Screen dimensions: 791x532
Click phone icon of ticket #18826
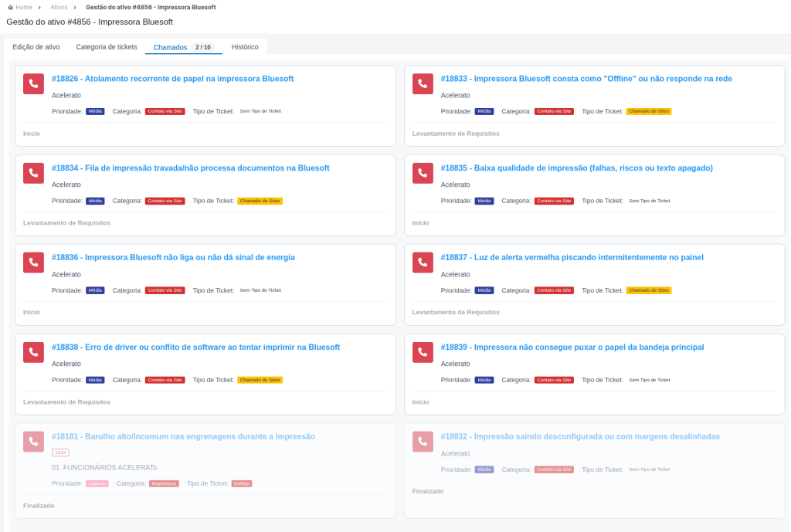pyautogui.click(x=33, y=83)
